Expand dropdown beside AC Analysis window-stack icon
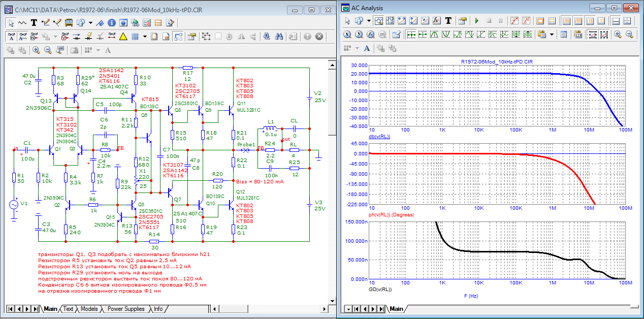Screen dimensions: 644x319 (368, 21)
